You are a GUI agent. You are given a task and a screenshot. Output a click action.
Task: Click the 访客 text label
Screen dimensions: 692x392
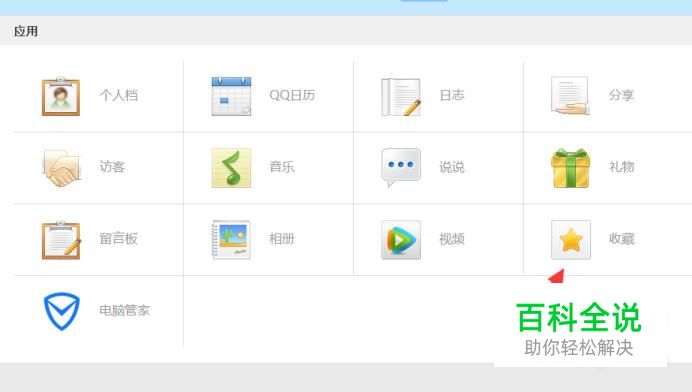pyautogui.click(x=112, y=167)
